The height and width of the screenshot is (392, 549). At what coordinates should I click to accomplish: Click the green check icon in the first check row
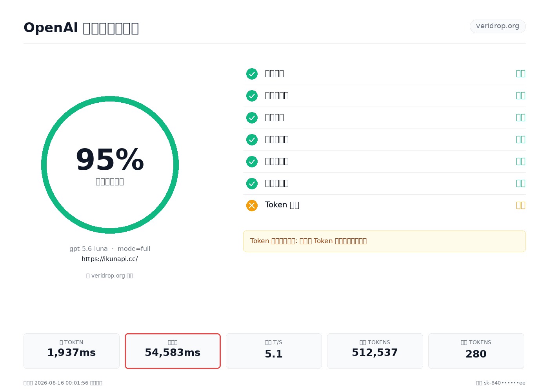252,74
